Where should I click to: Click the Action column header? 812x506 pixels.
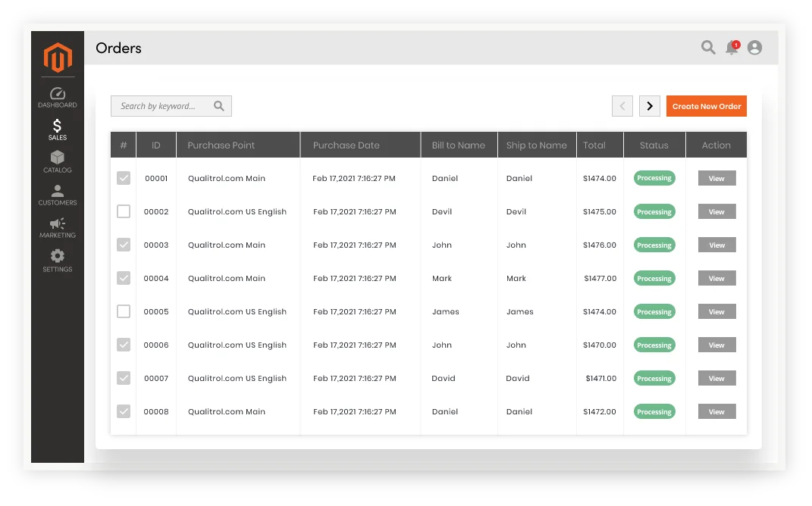click(716, 145)
